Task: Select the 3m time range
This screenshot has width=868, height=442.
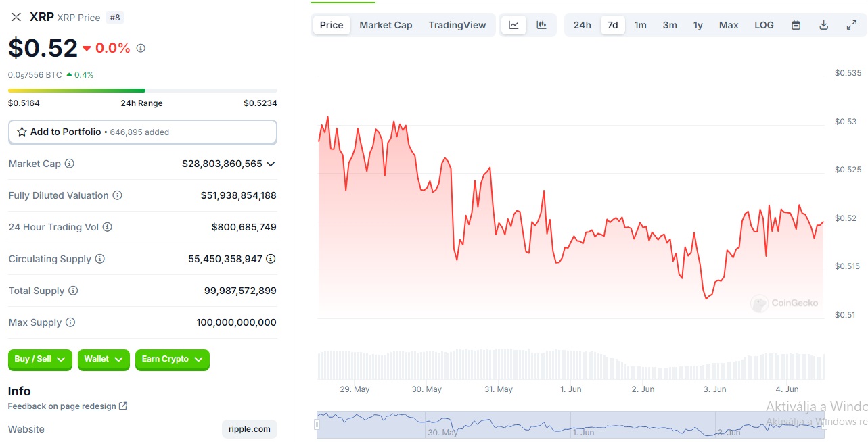Action: [x=670, y=25]
